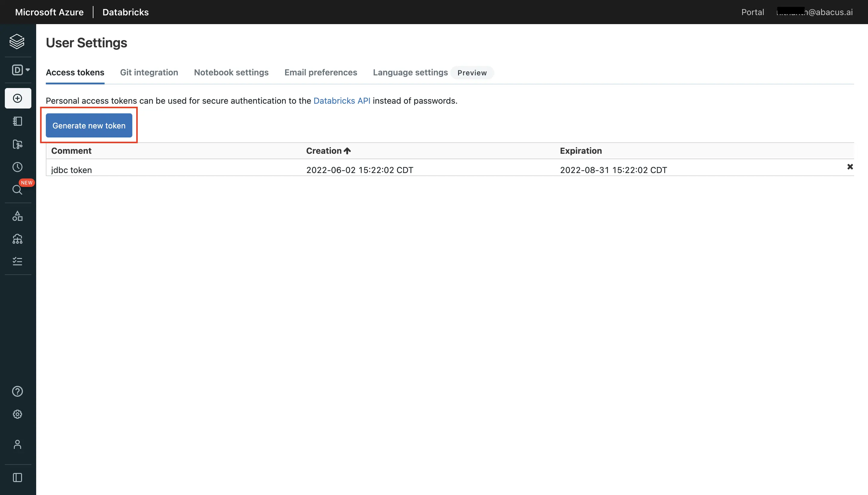Switch to the Git integration tab
This screenshot has width=868, height=495.
[149, 72]
